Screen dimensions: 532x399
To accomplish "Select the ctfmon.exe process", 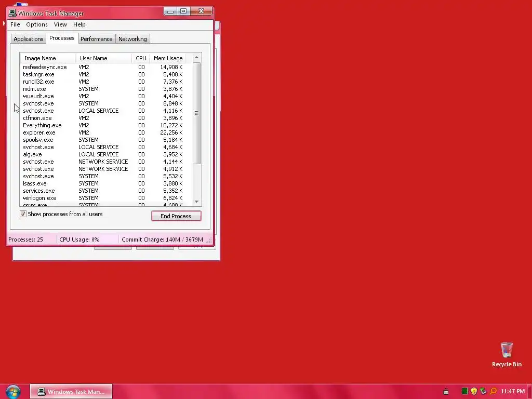I will pos(103,118).
